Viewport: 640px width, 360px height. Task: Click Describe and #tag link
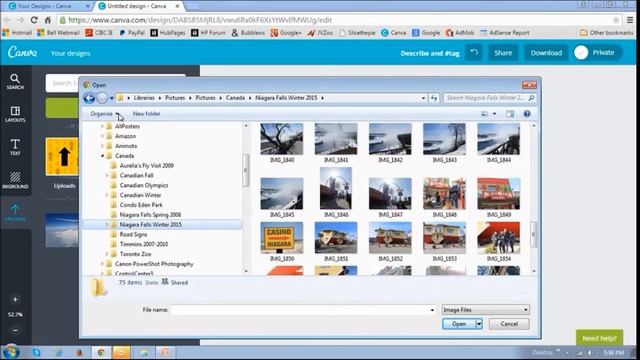click(430, 53)
